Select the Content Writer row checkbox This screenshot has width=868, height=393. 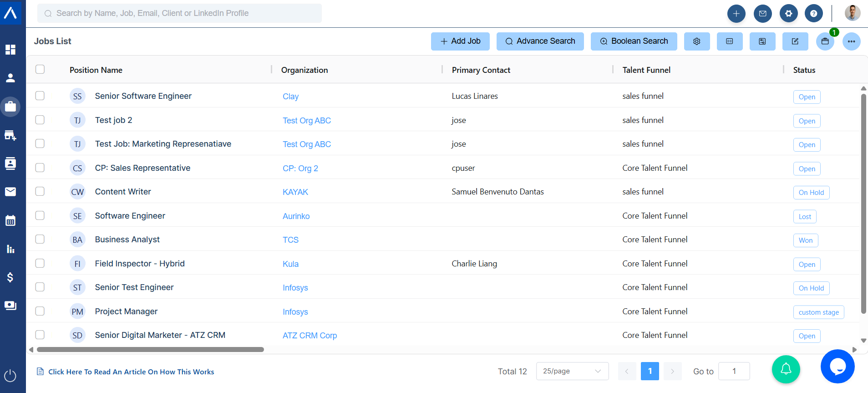(40, 191)
